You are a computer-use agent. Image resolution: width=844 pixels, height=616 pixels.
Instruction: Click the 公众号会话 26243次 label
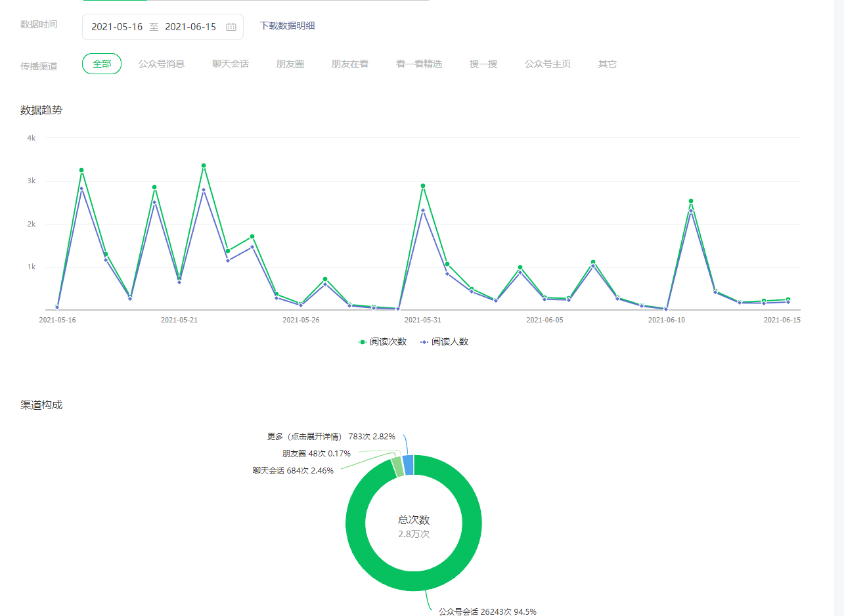tap(487, 611)
